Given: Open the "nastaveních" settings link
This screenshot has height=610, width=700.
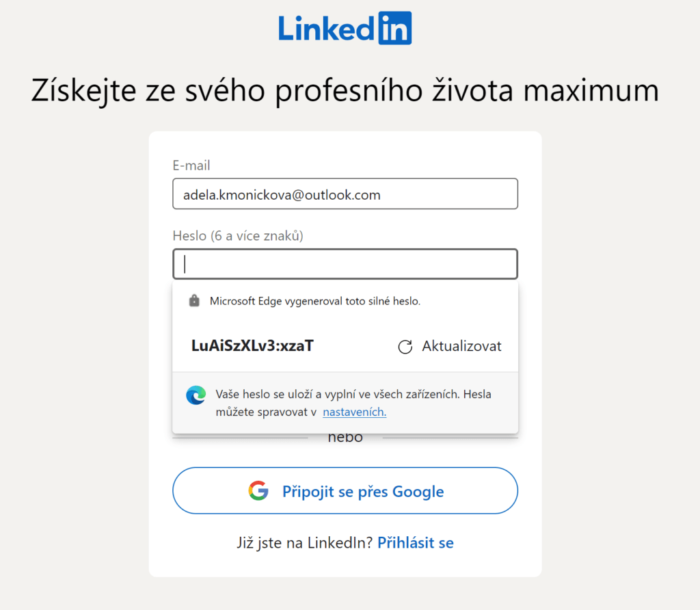Looking at the screenshot, I should (x=354, y=412).
